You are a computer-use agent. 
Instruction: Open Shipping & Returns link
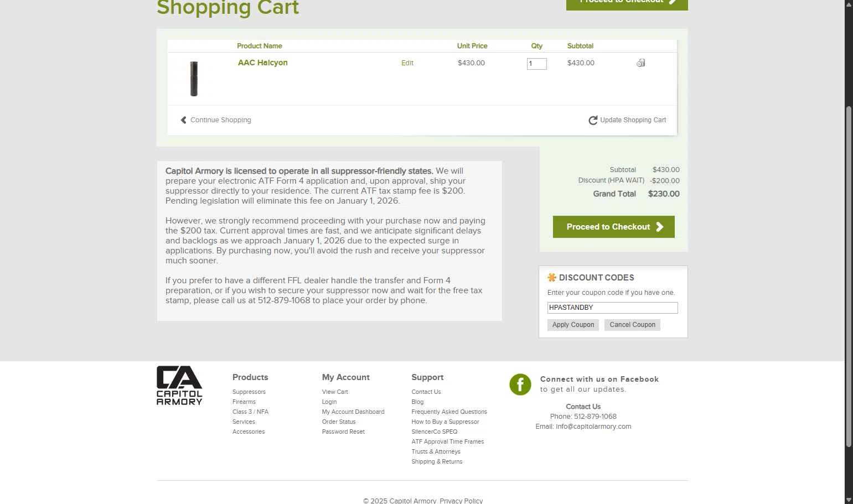pyautogui.click(x=437, y=461)
